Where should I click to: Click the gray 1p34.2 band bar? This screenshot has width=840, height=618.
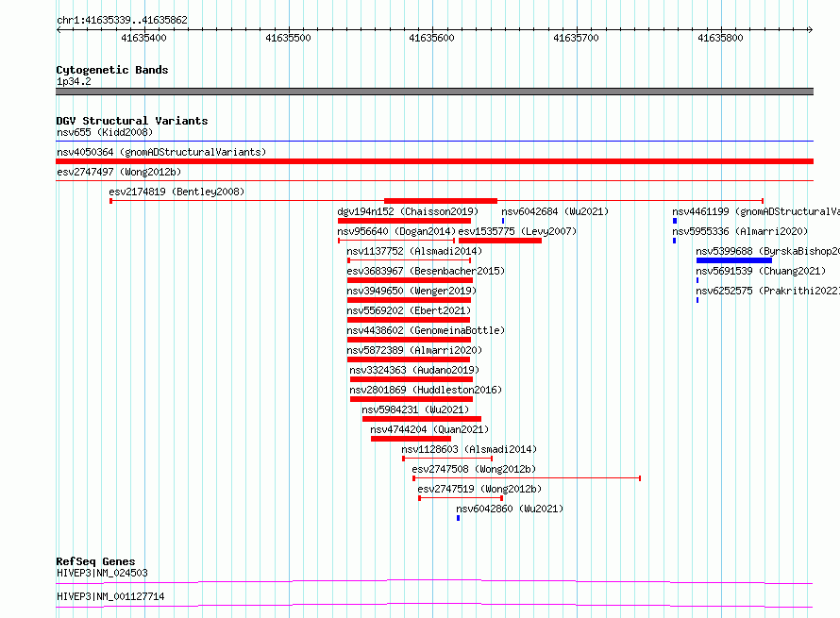coord(434,92)
